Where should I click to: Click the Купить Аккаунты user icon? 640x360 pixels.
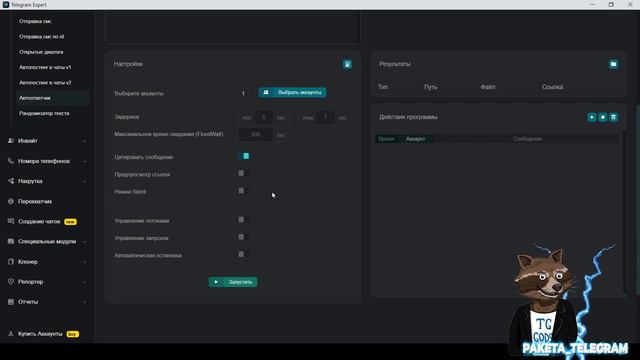pos(11,334)
